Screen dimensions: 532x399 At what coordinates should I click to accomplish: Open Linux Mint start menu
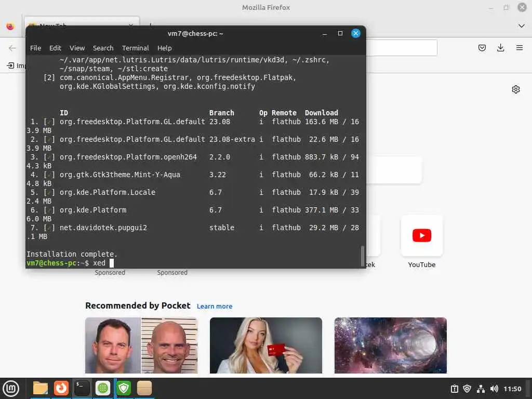[11, 389]
